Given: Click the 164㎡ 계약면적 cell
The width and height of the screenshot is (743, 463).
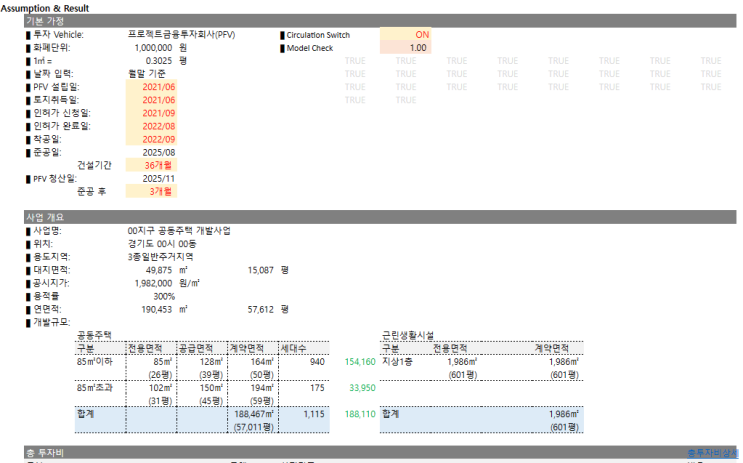Looking at the screenshot, I should coord(262,362).
